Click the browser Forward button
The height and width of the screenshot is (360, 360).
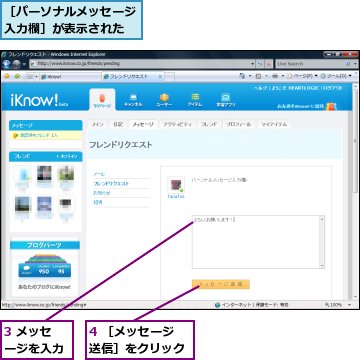click(15, 64)
